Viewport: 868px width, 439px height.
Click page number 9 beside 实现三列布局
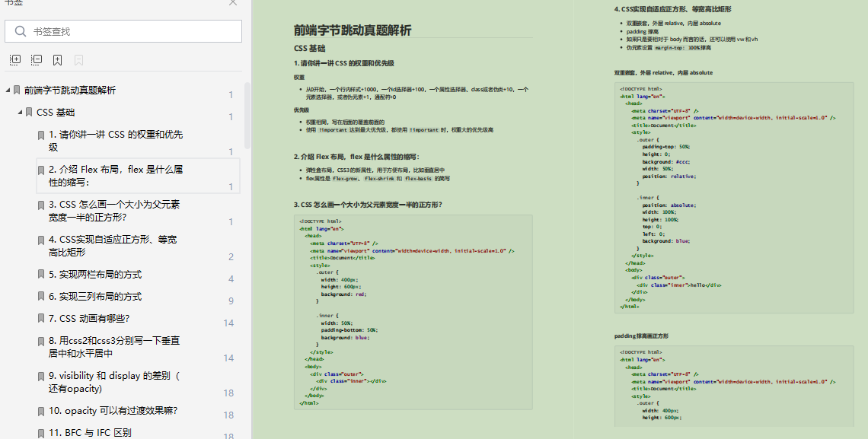[231, 301]
